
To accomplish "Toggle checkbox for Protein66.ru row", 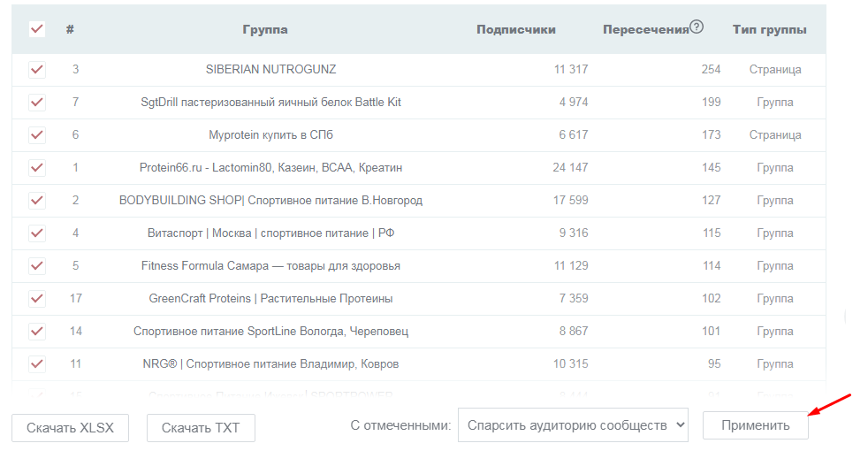I will (x=37, y=168).
